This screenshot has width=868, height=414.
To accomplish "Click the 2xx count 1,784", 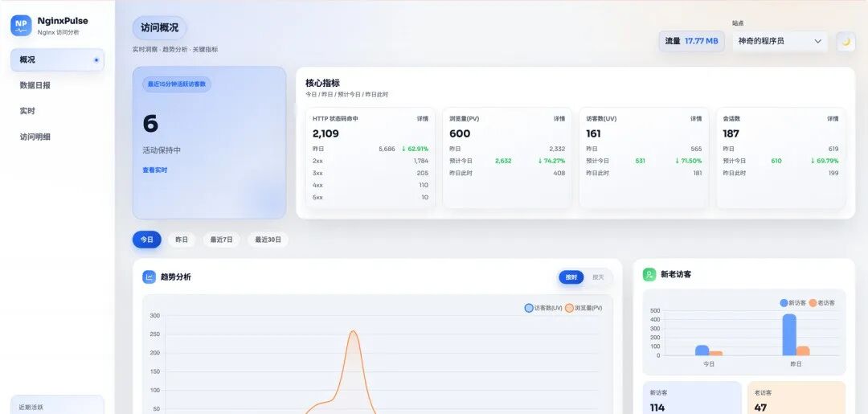I will click(x=420, y=161).
